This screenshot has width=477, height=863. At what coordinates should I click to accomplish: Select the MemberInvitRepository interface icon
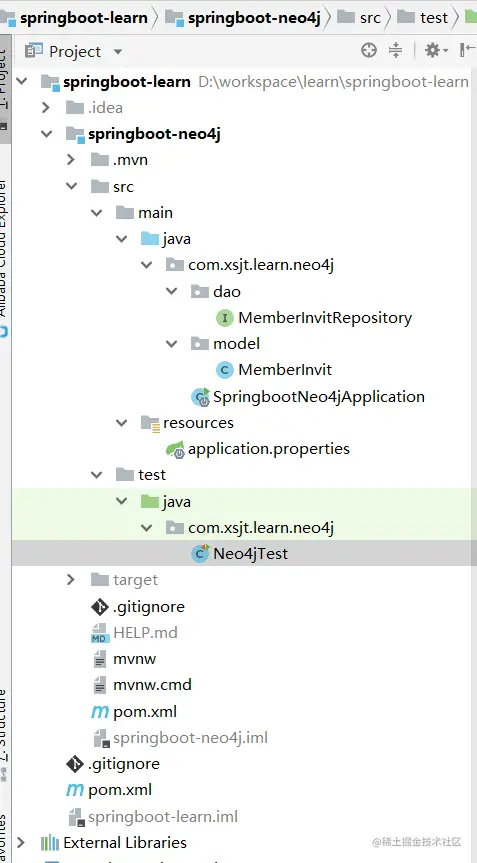[x=224, y=318]
